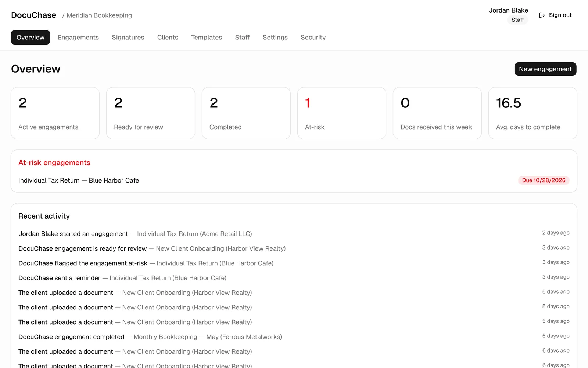Navigate to the Settings tab
588x368 pixels.
coord(275,37)
